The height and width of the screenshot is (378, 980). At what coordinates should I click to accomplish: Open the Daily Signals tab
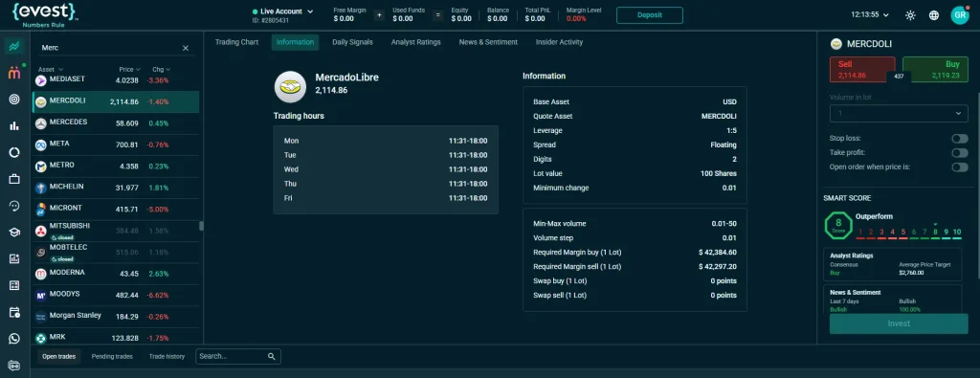(352, 42)
